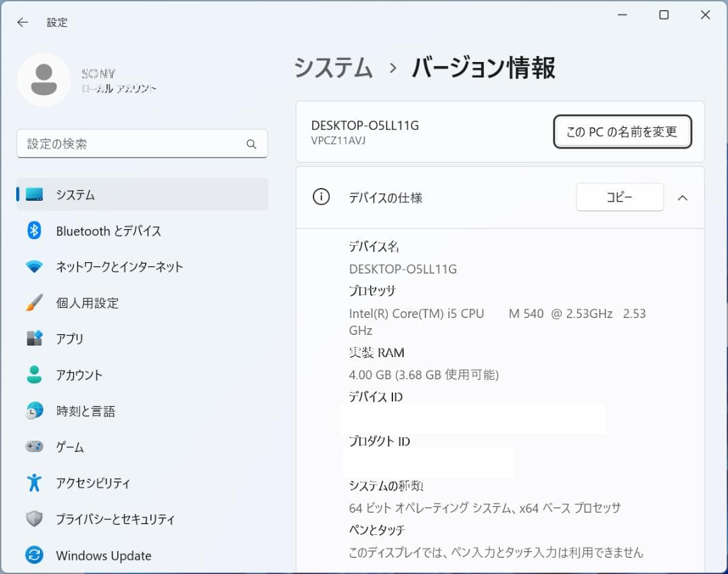Select the システム monitor icon in sidebar
The height and width of the screenshot is (574, 728).
click(x=34, y=194)
